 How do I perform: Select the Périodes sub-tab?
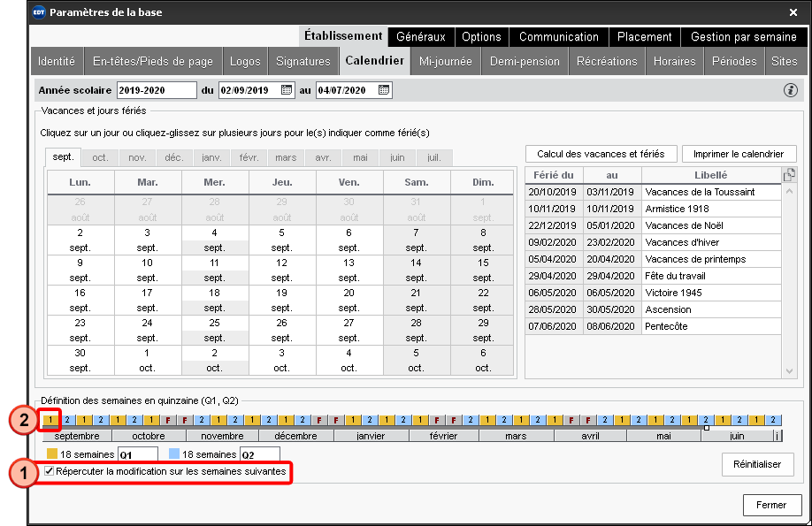tap(734, 61)
